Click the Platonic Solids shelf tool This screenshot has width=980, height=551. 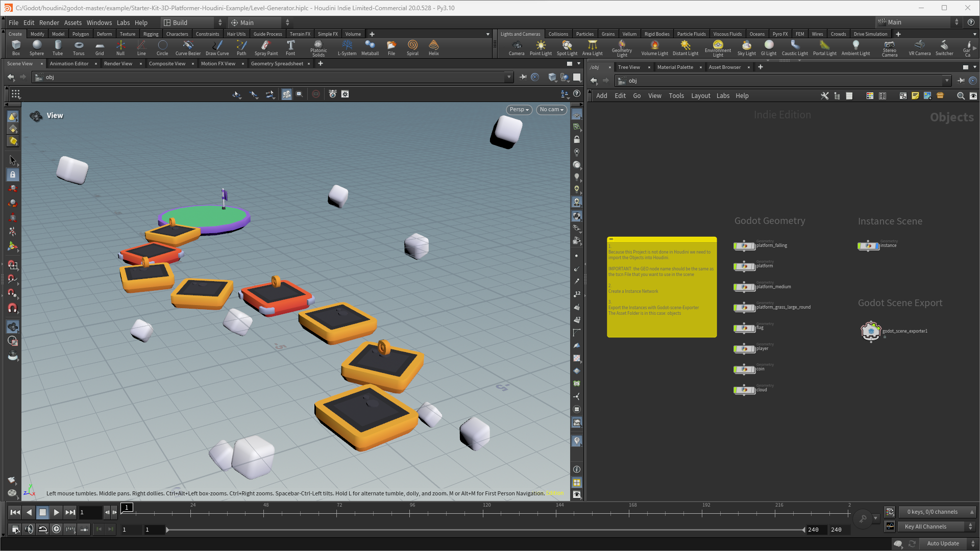coord(318,48)
